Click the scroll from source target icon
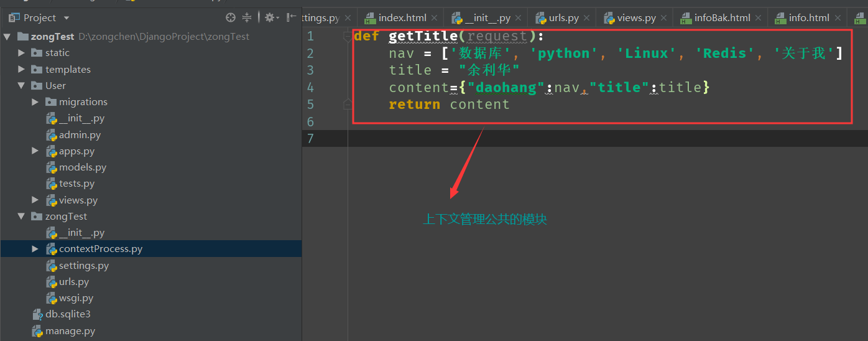Viewport: 868px width, 341px height. 231,17
